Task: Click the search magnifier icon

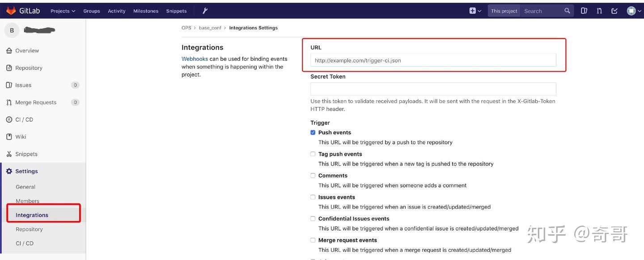Action: 567,10
